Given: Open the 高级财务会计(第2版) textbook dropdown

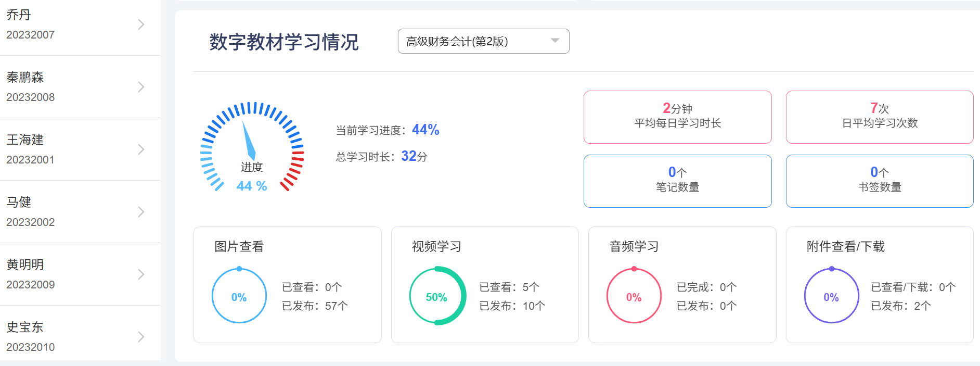Looking at the screenshot, I should (483, 41).
